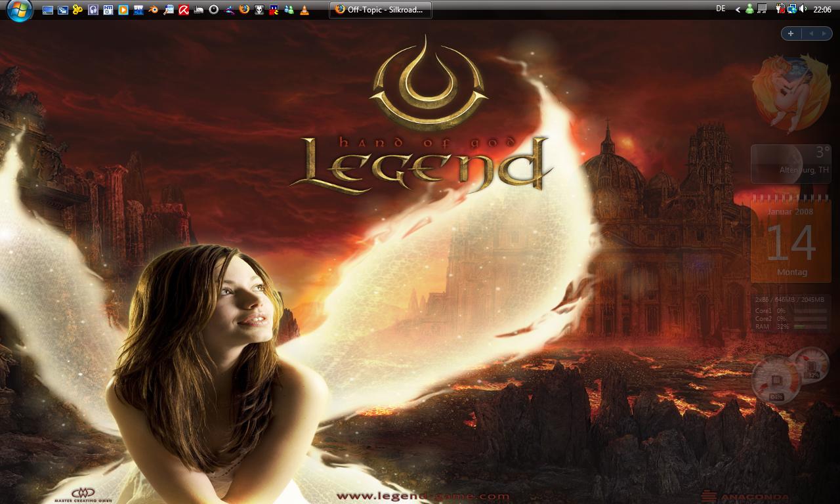Image resolution: width=840 pixels, height=504 pixels.
Task: Open the network connection tray icon
Action: tap(792, 9)
